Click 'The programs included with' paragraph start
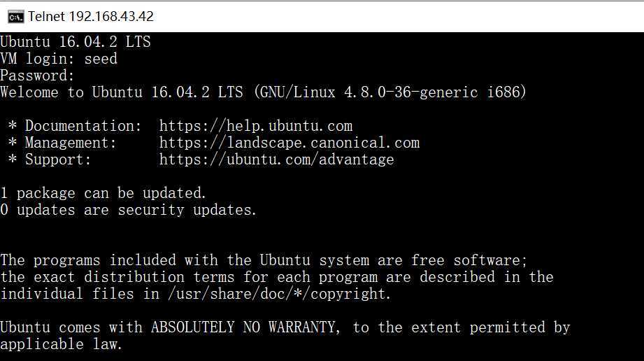Image resolution: width=644 pixels, height=361 pixels. 109,261
